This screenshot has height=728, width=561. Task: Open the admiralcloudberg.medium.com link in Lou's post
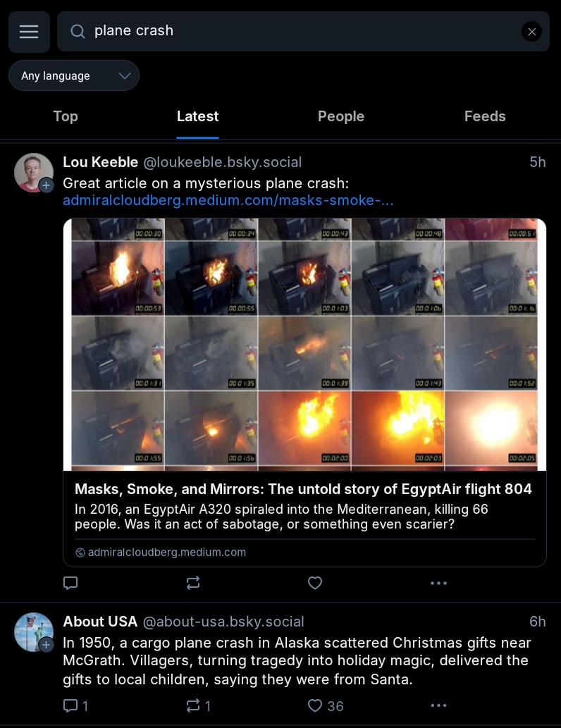click(x=228, y=201)
